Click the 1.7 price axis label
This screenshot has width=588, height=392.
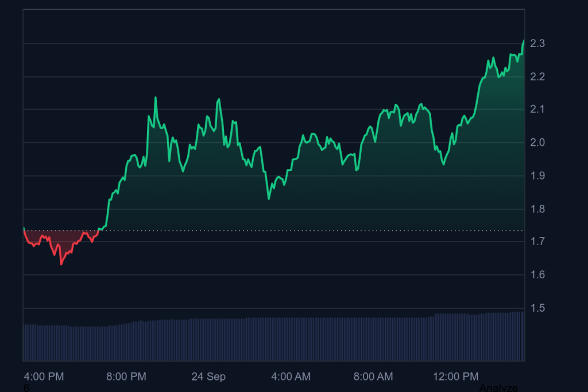point(537,242)
